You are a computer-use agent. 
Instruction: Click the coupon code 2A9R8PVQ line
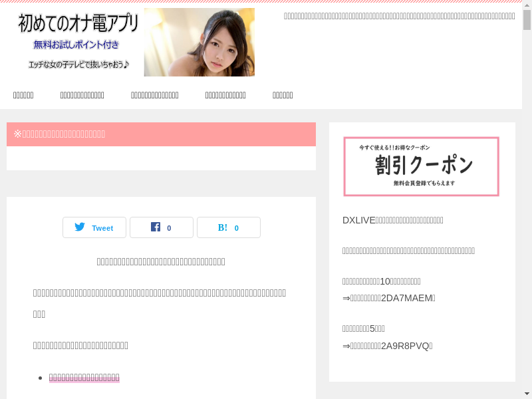click(387, 346)
